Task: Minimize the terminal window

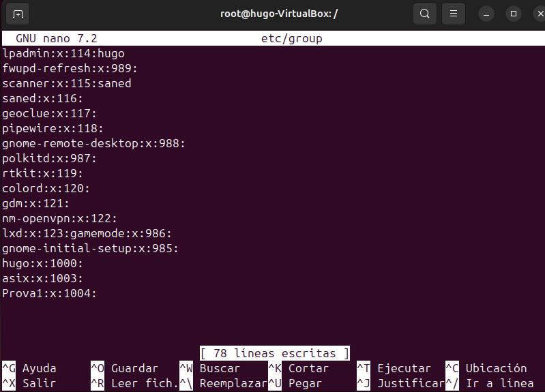Action: (486, 14)
